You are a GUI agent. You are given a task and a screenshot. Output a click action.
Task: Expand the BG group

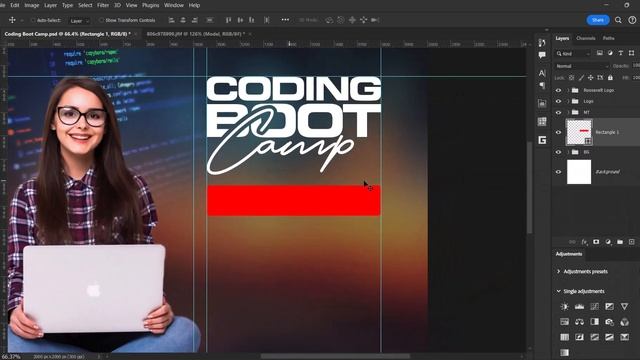tap(568, 152)
